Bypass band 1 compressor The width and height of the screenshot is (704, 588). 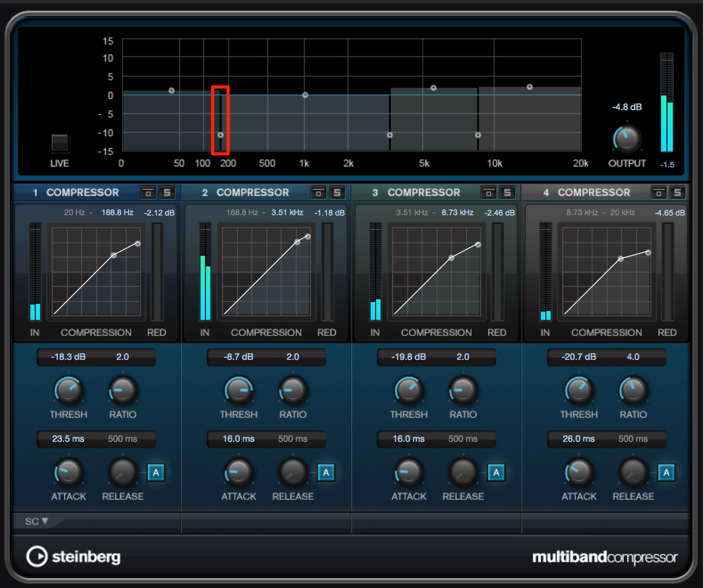coord(148,192)
